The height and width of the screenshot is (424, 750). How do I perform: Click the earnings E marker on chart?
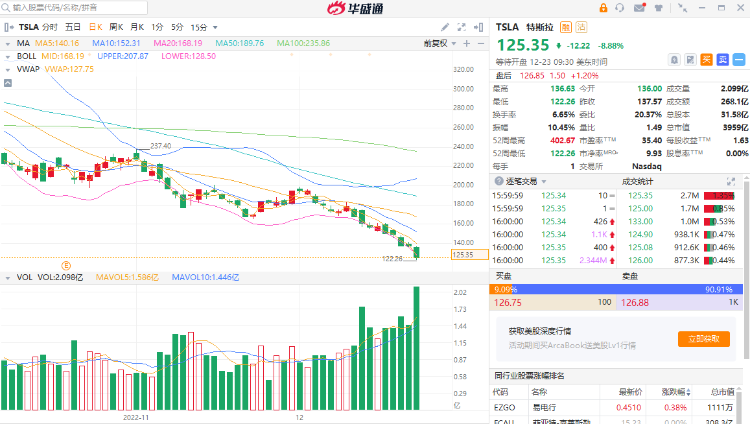pos(66,266)
